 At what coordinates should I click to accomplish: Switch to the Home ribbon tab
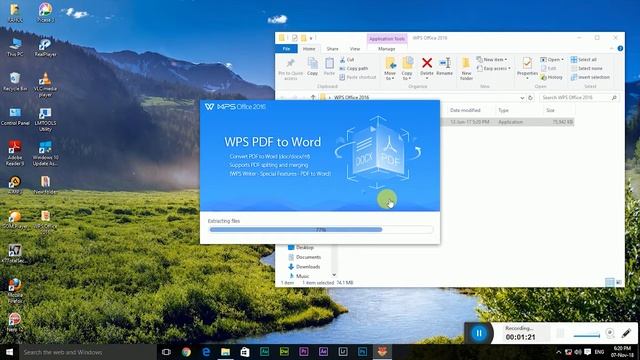pyautogui.click(x=309, y=49)
